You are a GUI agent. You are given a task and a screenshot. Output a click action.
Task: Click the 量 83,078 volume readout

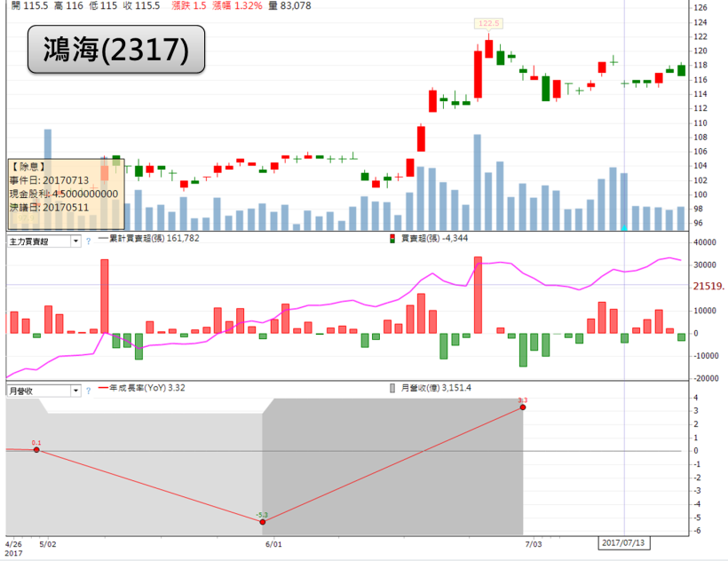click(x=289, y=6)
